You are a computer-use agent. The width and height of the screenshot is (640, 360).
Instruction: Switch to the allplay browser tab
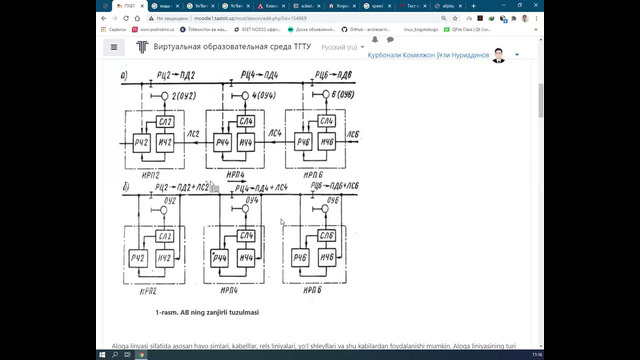coord(448,6)
